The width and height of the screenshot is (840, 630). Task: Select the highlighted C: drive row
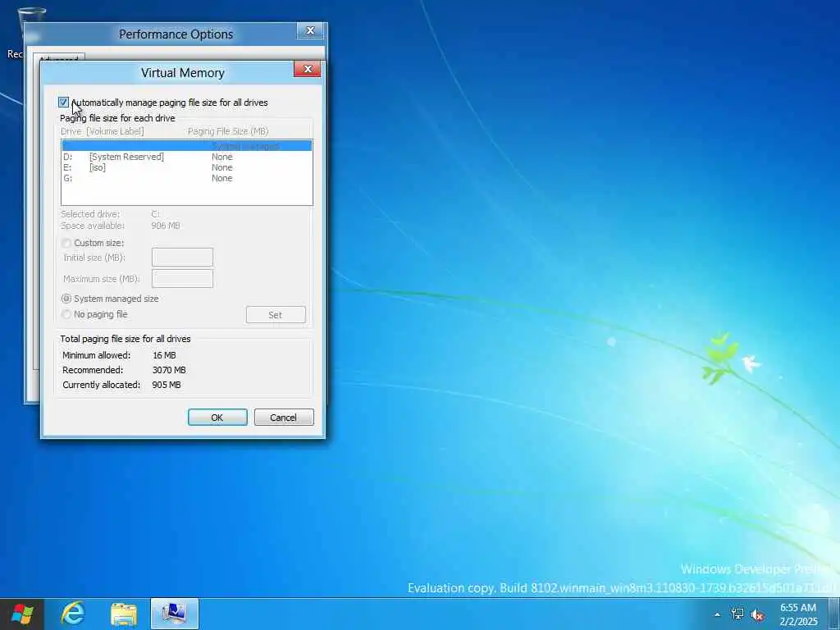(x=187, y=146)
